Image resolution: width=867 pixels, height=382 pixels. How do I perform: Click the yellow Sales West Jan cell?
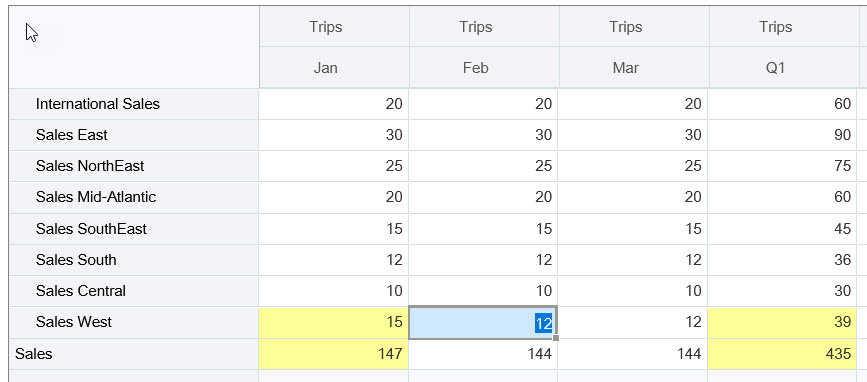(x=333, y=322)
